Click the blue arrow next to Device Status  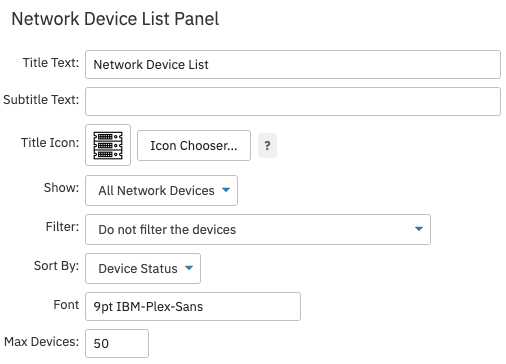189,268
